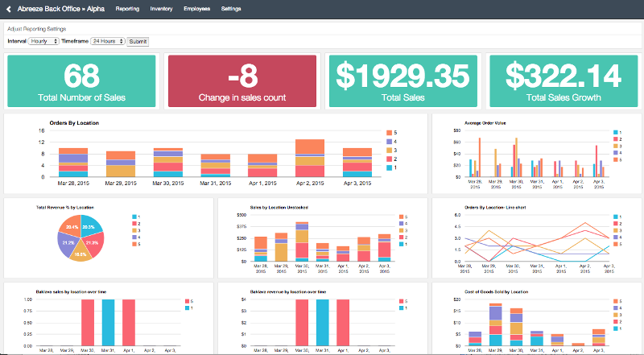This screenshot has width=644, height=355.
Task: Open the Reporting menu
Action: pos(127,9)
